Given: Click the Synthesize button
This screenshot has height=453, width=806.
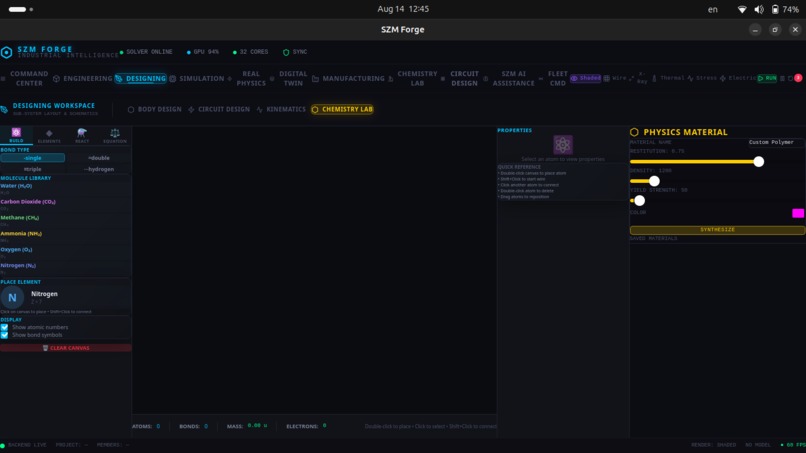Looking at the screenshot, I should click(717, 230).
